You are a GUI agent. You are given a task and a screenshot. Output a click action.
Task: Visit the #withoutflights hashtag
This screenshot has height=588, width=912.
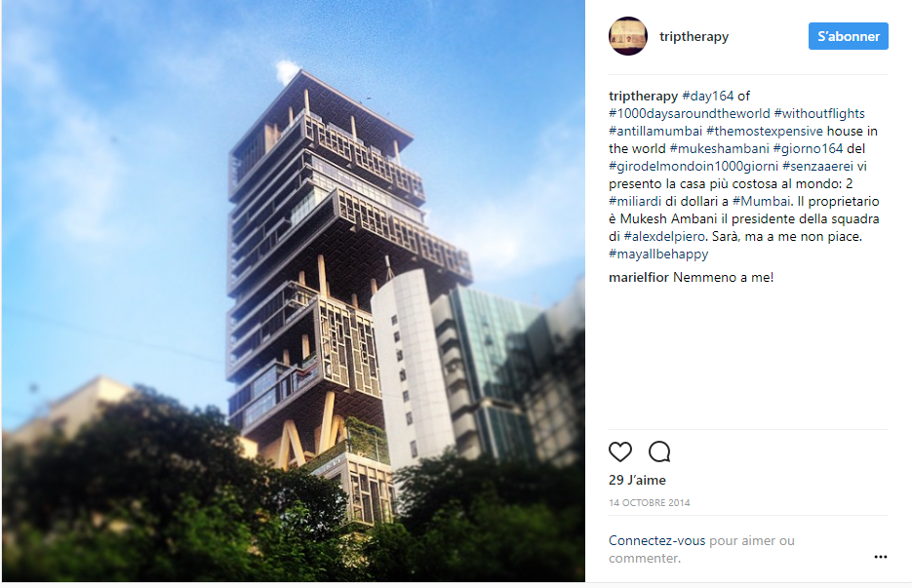(x=819, y=113)
